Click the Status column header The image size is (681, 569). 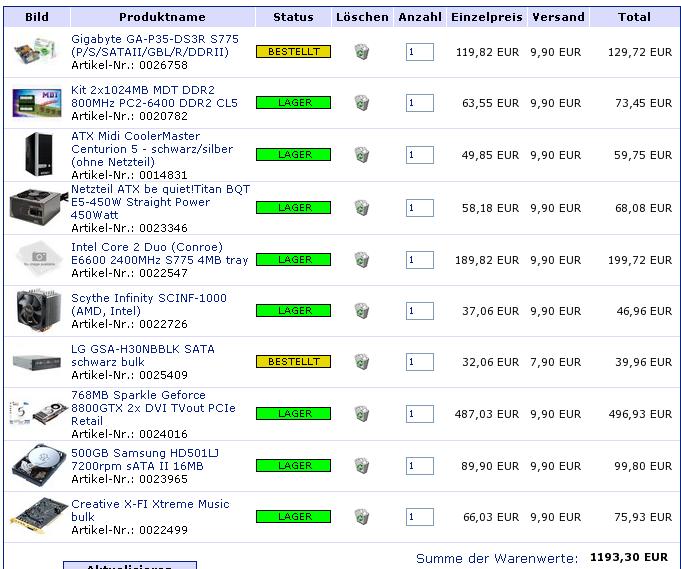[293, 17]
